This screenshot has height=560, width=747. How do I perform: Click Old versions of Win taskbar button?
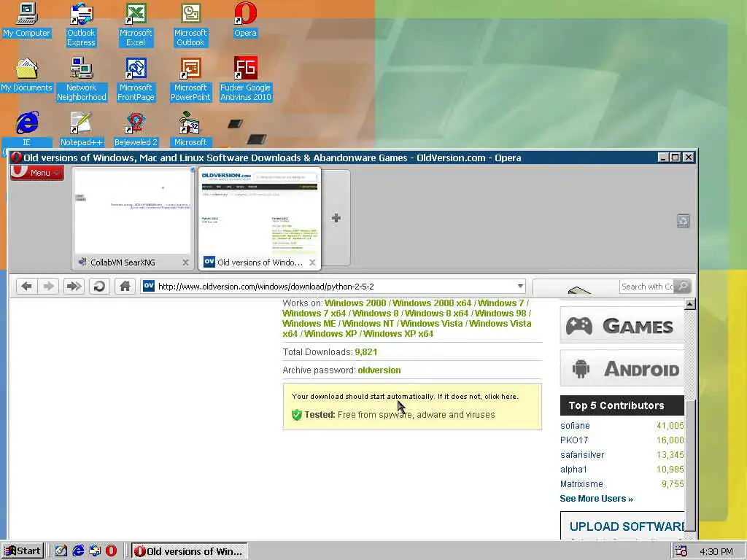[x=189, y=551]
